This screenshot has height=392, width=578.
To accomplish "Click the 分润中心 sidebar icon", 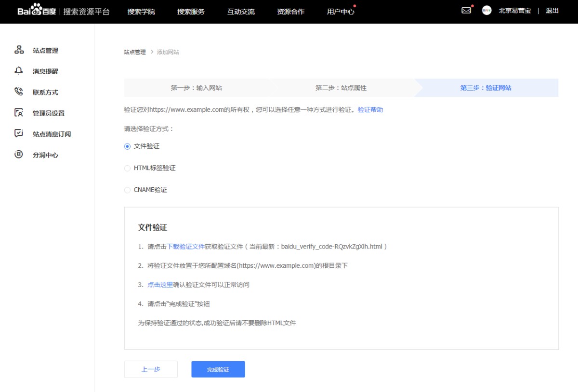I will tap(19, 155).
